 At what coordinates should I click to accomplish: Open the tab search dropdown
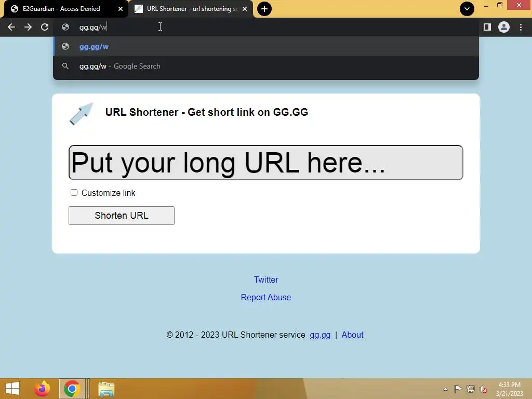pos(467,9)
